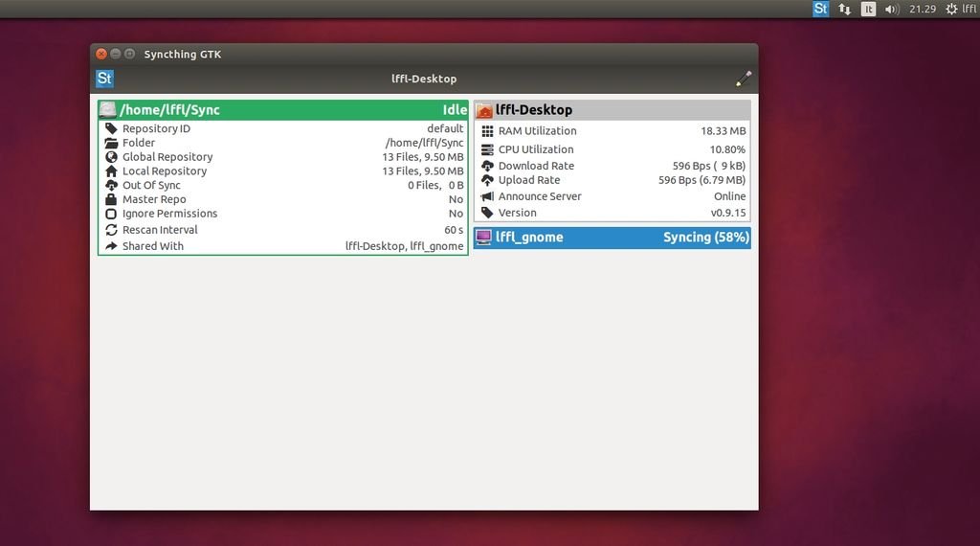980x546 pixels.
Task: Open the keyboard layout 'It' indicator
Action: [868, 9]
